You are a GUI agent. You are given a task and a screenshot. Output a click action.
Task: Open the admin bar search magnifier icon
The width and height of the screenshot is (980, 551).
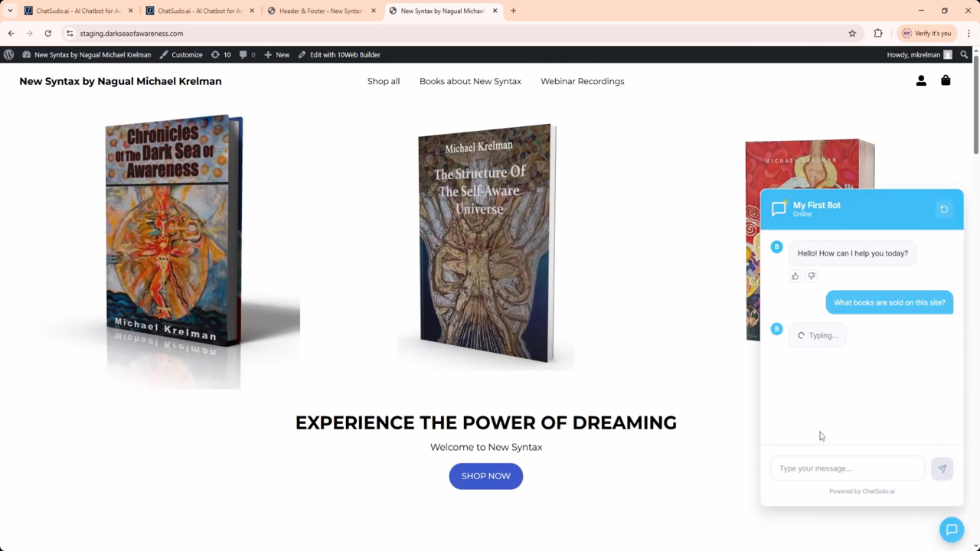coord(964,54)
